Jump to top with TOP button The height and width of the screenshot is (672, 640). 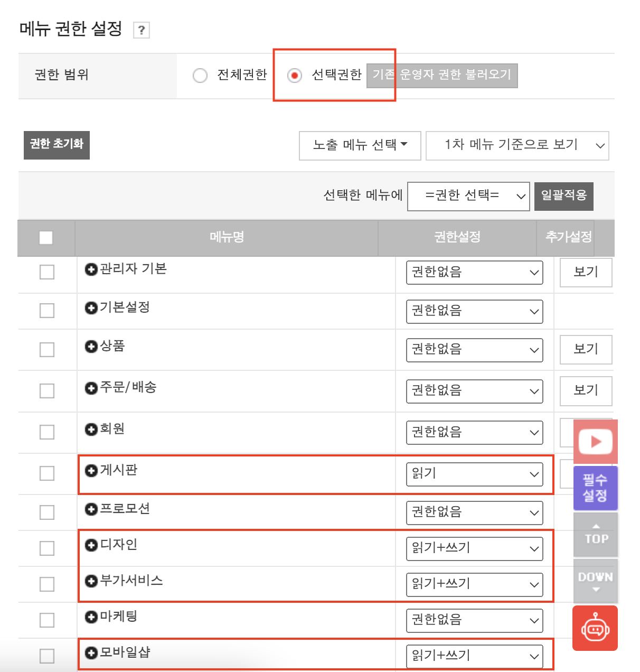tap(595, 535)
